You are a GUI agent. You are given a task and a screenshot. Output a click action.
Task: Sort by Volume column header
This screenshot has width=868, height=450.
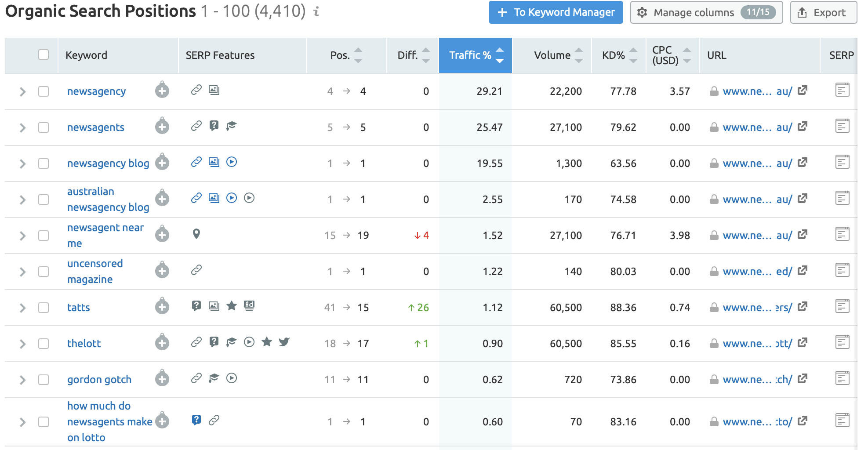552,55
